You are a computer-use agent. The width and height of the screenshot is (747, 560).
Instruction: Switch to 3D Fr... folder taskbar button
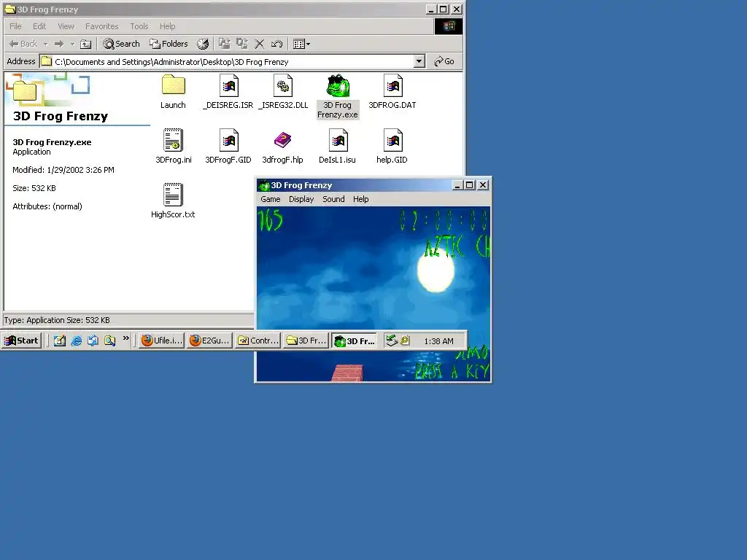click(306, 341)
